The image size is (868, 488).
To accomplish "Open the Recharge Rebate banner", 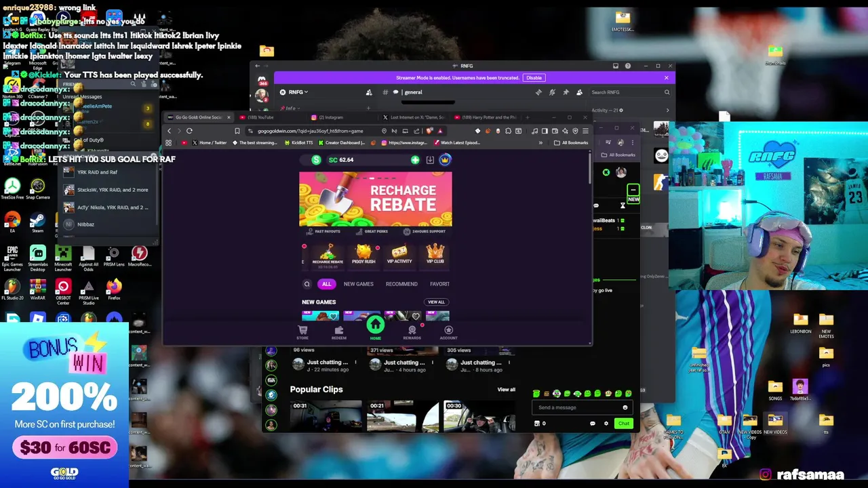I will [x=376, y=199].
